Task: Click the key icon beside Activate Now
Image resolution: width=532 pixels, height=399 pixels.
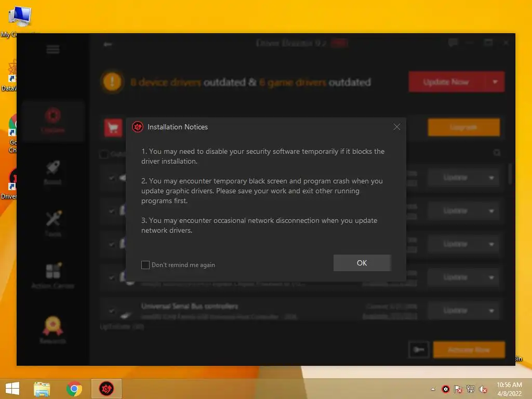Action: click(x=419, y=350)
